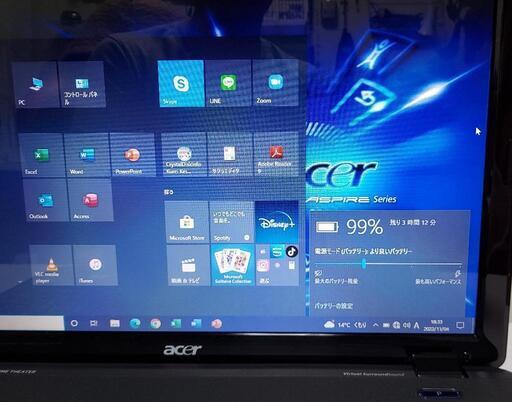Open the Word tile
512x402 pixels.
pos(87,155)
